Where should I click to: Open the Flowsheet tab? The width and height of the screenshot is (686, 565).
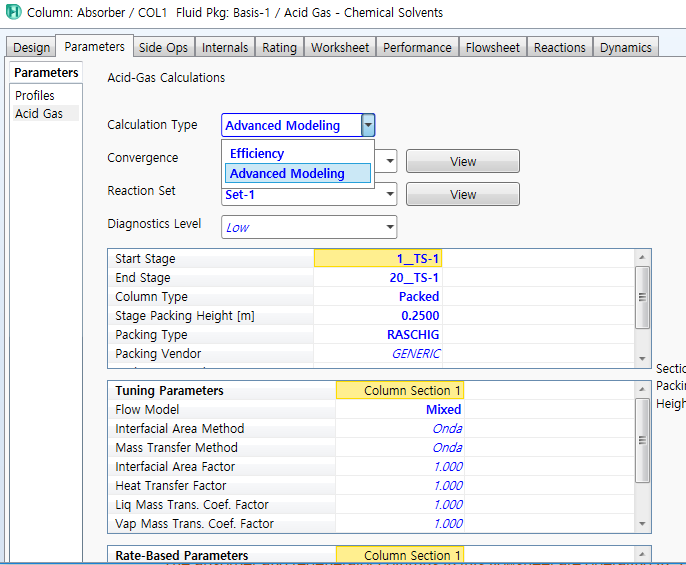pos(493,47)
